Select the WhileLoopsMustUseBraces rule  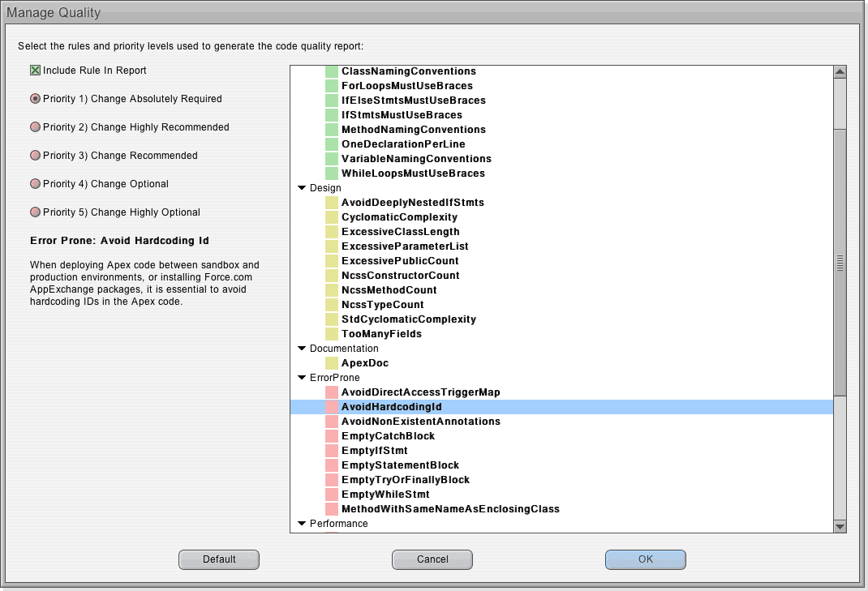click(x=413, y=173)
